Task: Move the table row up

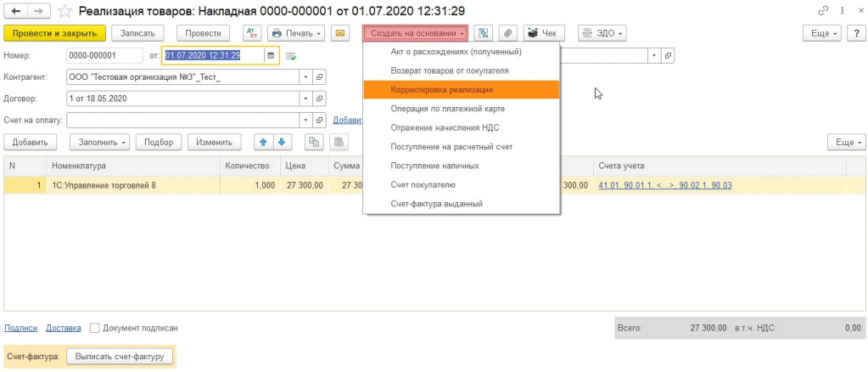Action: pos(263,142)
